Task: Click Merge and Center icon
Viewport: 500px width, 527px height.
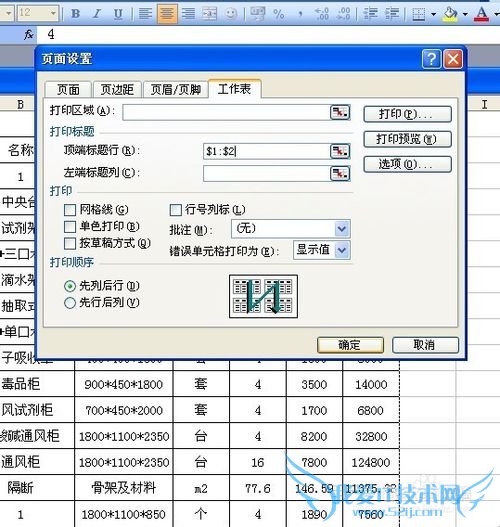Action: [210, 14]
